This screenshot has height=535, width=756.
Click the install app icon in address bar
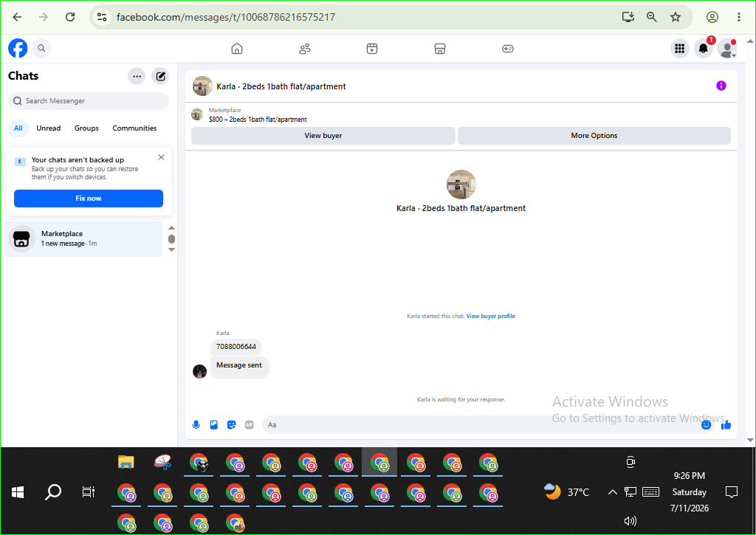(628, 17)
